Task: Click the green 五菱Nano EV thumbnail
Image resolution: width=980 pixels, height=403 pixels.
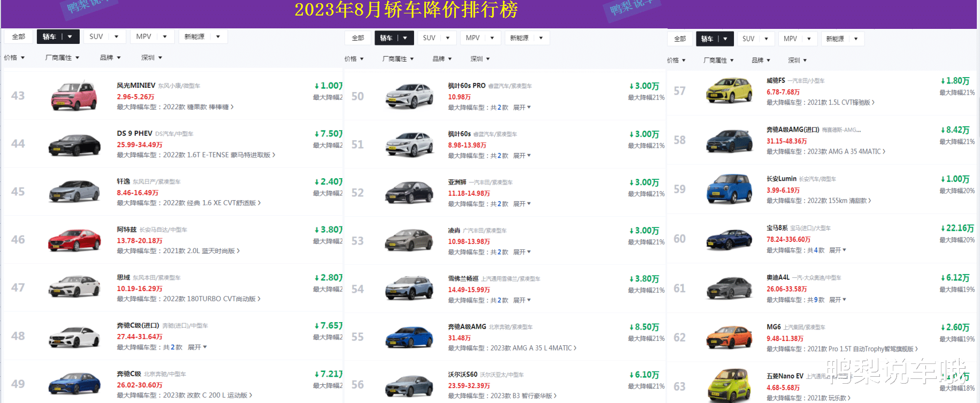Action: point(729,386)
